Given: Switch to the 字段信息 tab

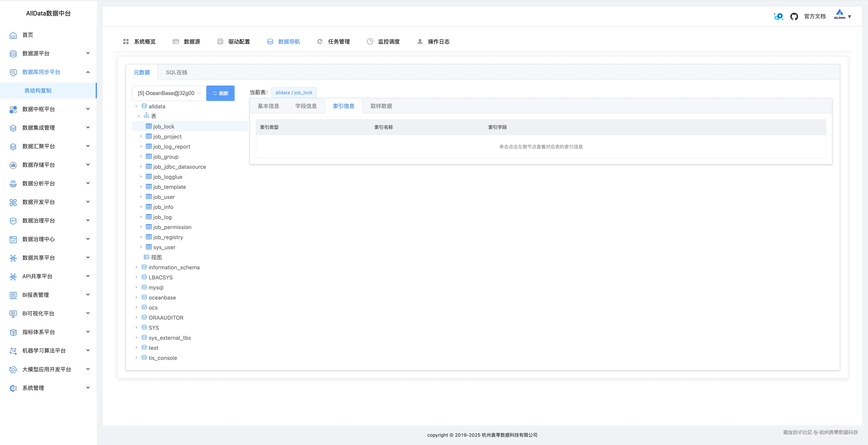Looking at the screenshot, I should tap(306, 106).
